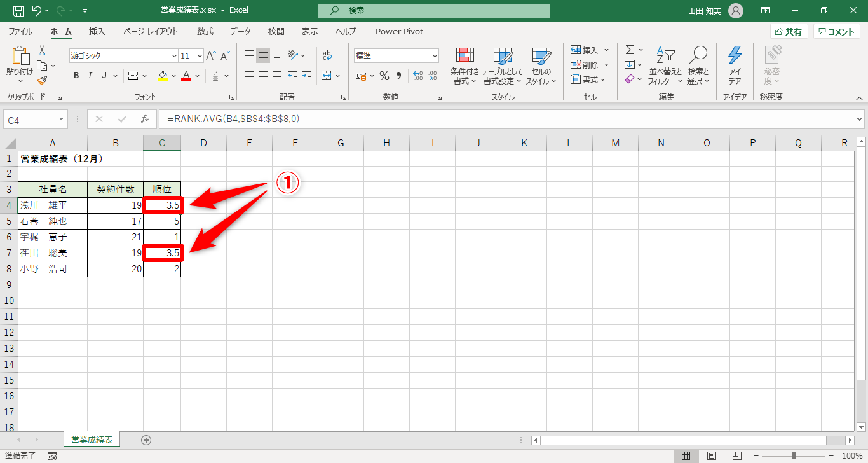Screen dimensions: 868x463
Task: Open the ファイル tab
Action: (20, 31)
